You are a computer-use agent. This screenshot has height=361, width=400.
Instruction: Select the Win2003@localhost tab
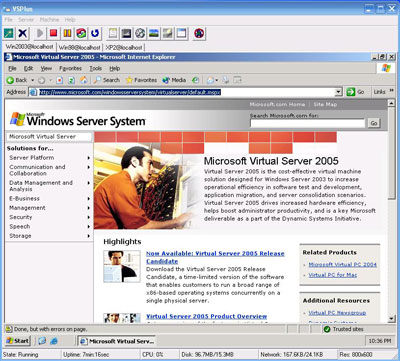(29, 47)
